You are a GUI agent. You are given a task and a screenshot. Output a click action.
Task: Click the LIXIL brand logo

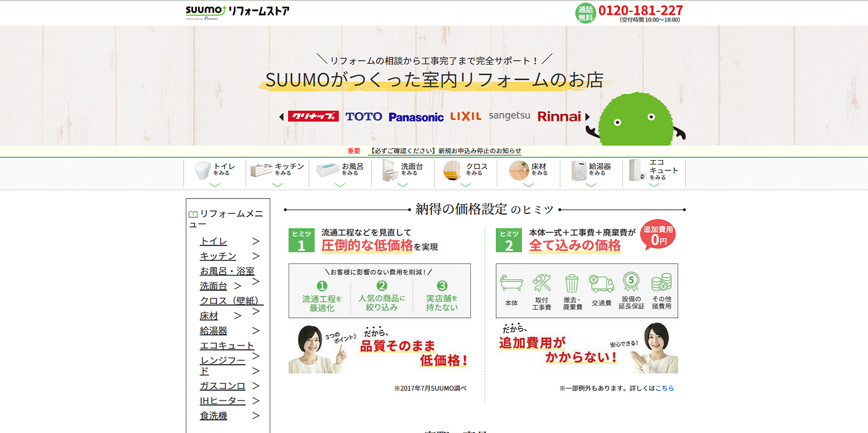465,116
